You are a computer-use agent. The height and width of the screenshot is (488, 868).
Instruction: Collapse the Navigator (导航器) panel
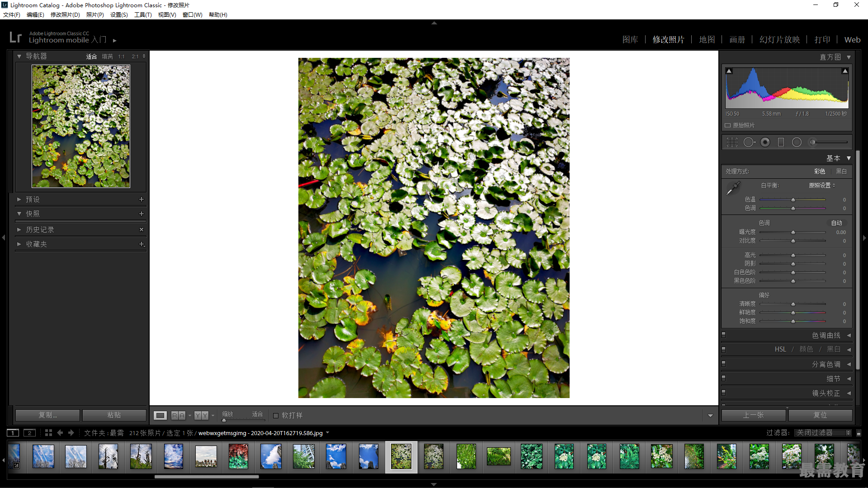pos(19,56)
